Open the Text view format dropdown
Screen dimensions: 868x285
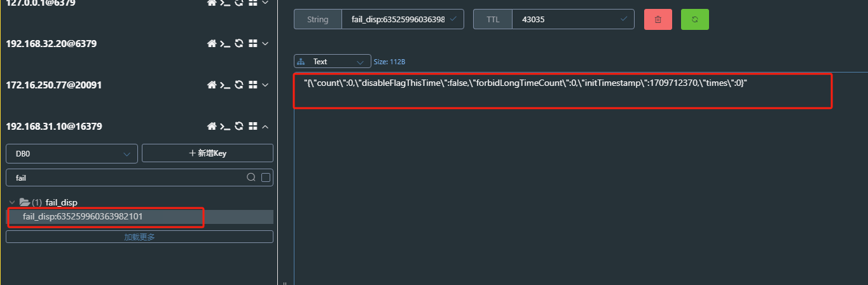[333, 62]
